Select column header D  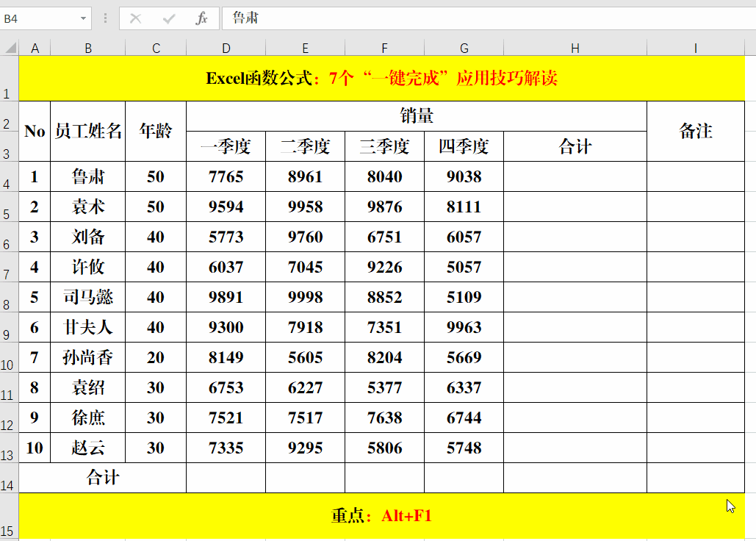[226, 48]
